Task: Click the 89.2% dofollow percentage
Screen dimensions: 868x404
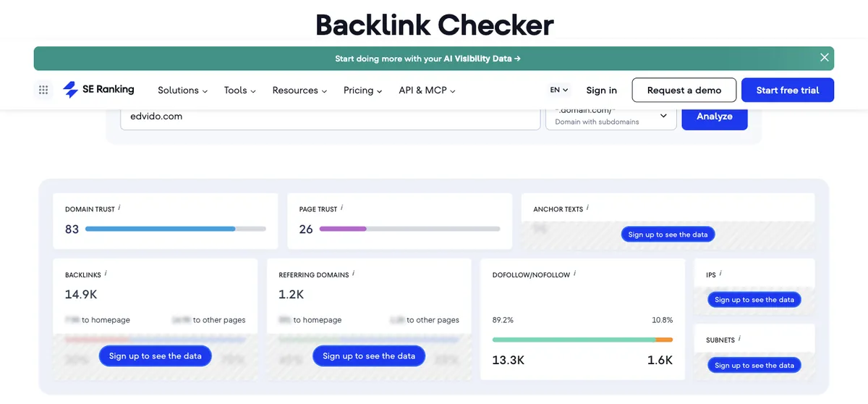Action: (x=503, y=320)
